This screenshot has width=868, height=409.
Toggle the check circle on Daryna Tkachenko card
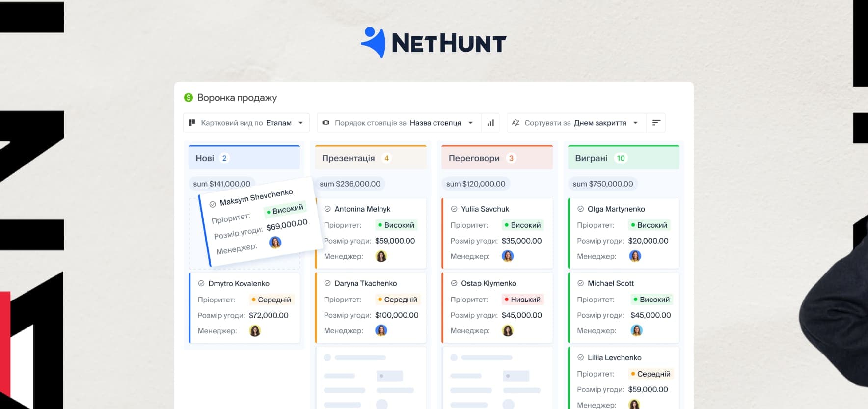coord(327,283)
